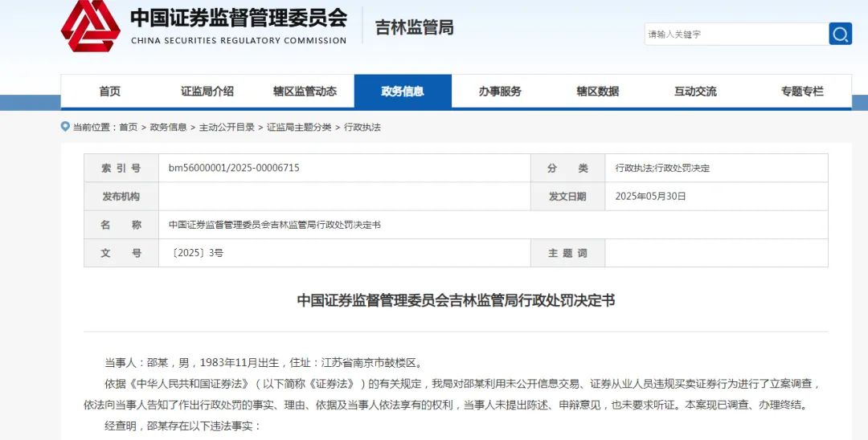Go to 证监局主题分类 breadcrumb link

(x=300, y=127)
